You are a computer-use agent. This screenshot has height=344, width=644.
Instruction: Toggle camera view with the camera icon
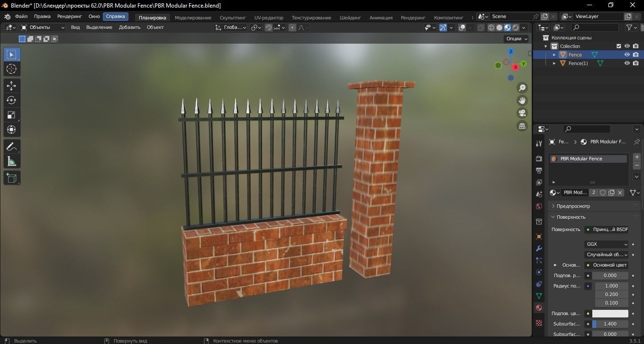[522, 113]
